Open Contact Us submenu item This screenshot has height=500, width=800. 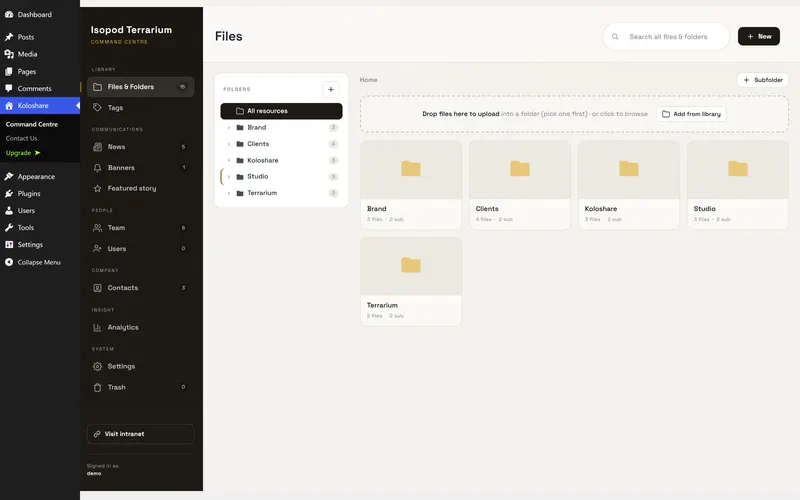point(21,138)
